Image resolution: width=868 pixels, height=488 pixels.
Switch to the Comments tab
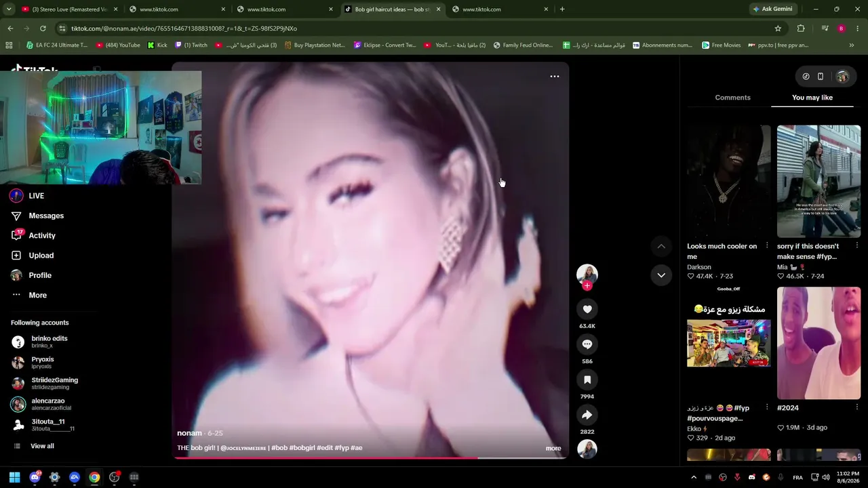point(732,98)
